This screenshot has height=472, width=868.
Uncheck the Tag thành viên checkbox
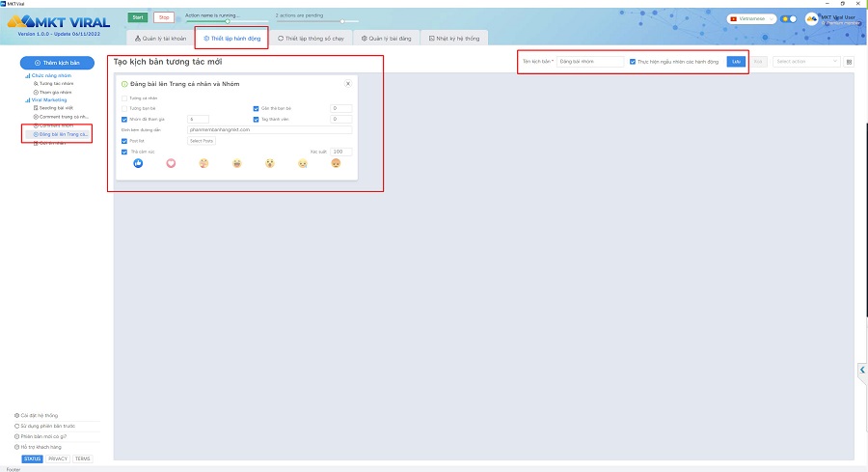(256, 119)
